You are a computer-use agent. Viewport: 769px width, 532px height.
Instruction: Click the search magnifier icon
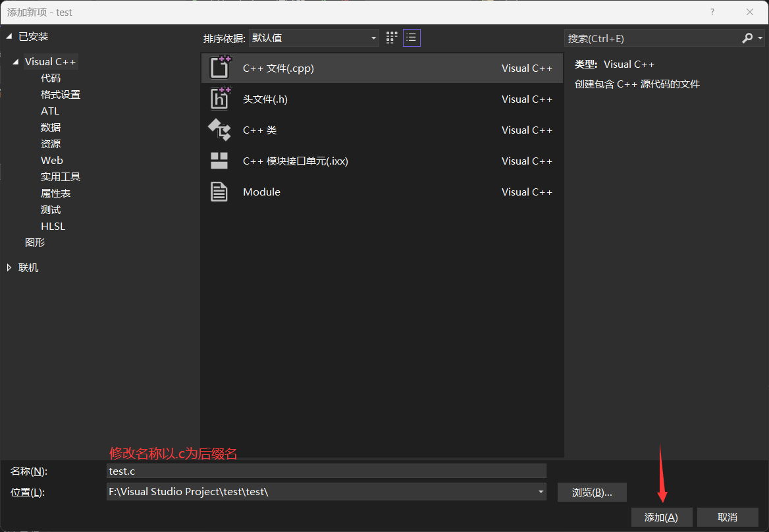coord(747,38)
